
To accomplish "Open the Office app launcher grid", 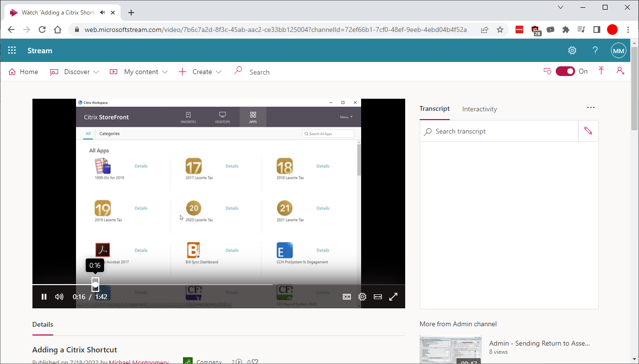I will (12, 50).
